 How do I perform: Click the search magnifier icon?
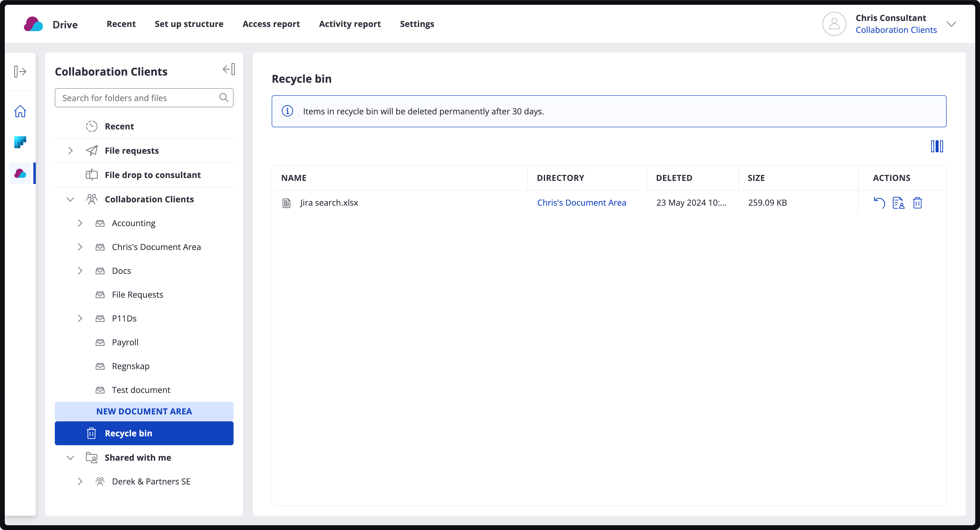pos(224,98)
